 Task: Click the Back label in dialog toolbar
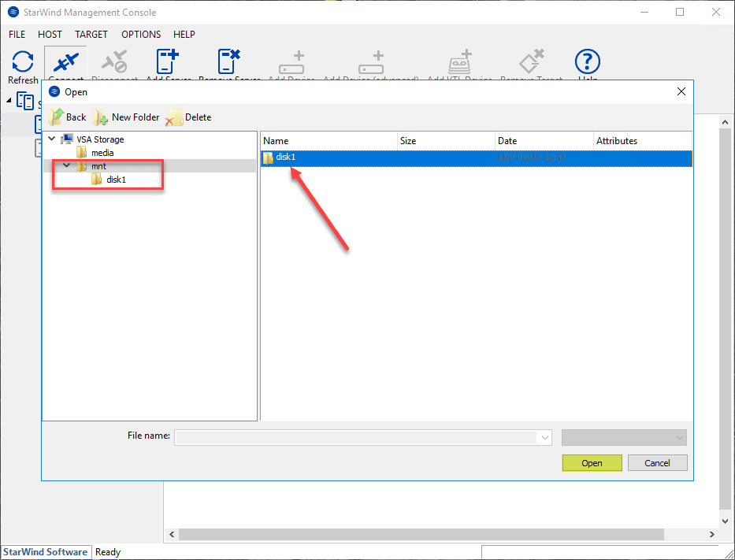[x=76, y=117]
